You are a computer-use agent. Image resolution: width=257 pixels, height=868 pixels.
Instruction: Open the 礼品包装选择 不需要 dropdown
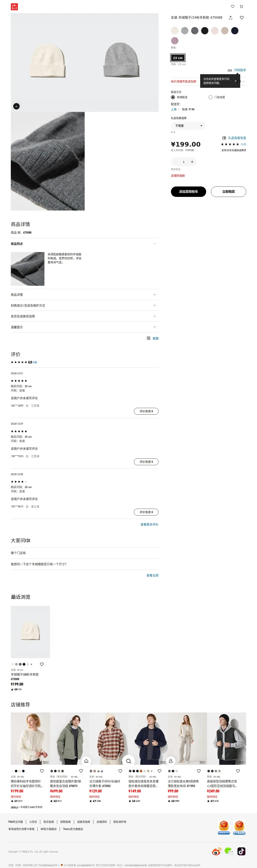(188, 126)
